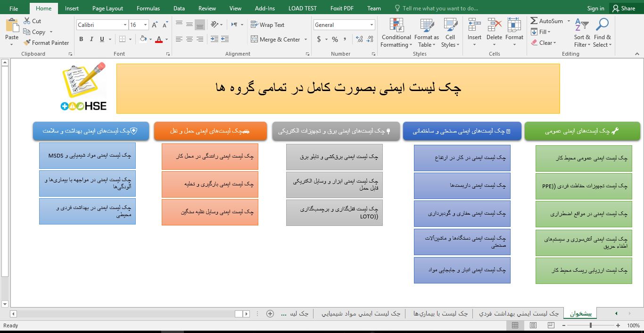Viewport: 644px width, 333px height.
Task: Open Find & Select magnifier
Action: (603, 33)
